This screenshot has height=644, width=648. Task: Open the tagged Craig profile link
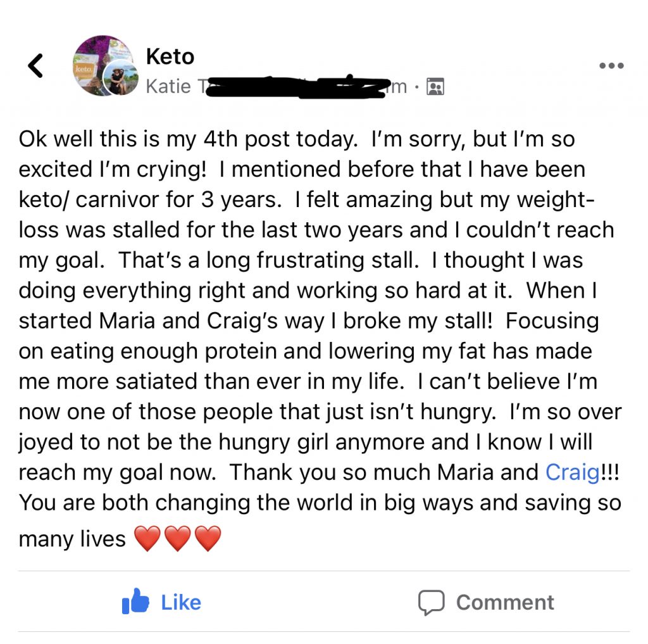click(572, 472)
